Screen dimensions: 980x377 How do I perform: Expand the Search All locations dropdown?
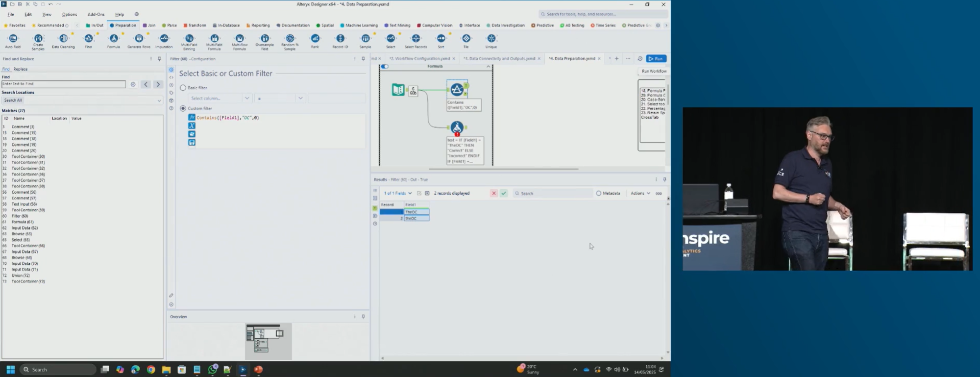pyautogui.click(x=82, y=101)
